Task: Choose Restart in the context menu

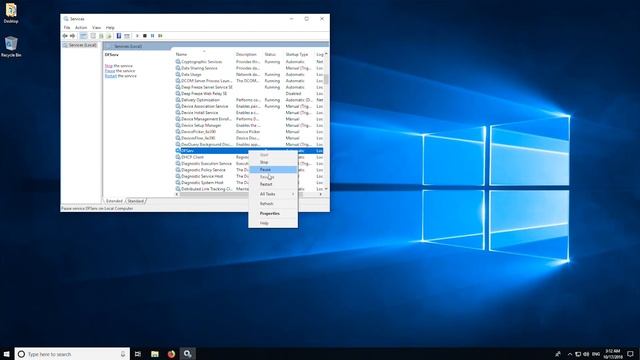Action: (273, 184)
